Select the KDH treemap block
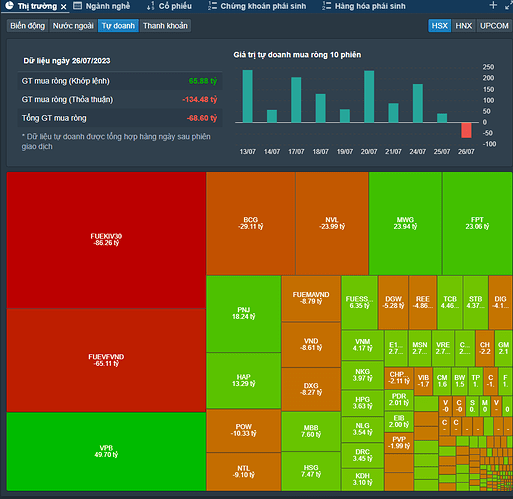This screenshot has height=499, width=513. (x=363, y=479)
